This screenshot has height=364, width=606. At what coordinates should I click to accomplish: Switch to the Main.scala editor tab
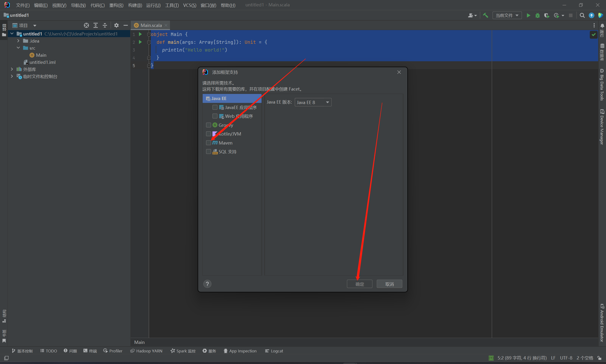click(151, 25)
